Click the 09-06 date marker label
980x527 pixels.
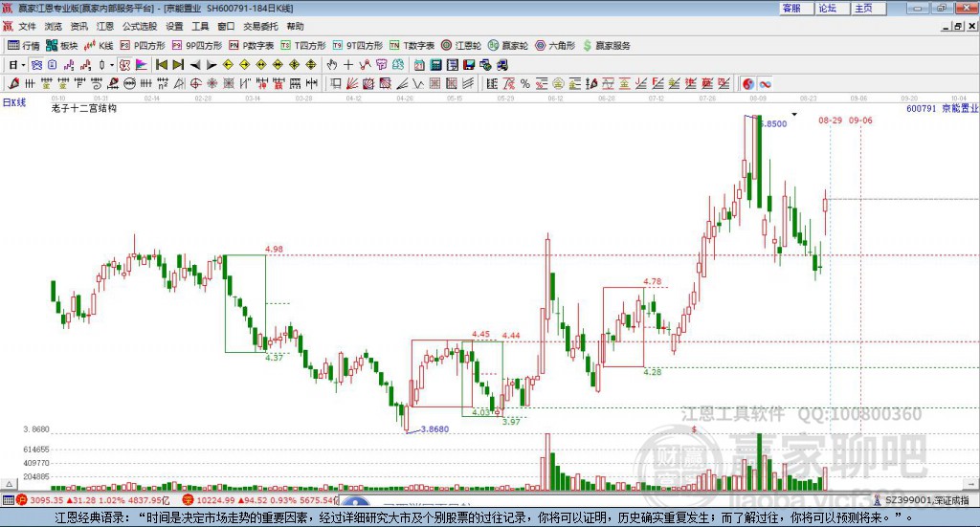click(x=860, y=121)
